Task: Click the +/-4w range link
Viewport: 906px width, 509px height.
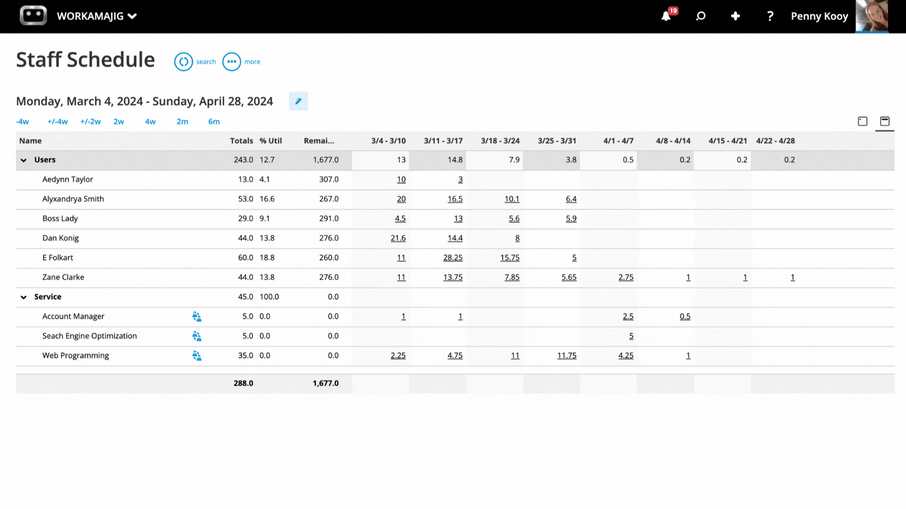Action: (x=58, y=121)
